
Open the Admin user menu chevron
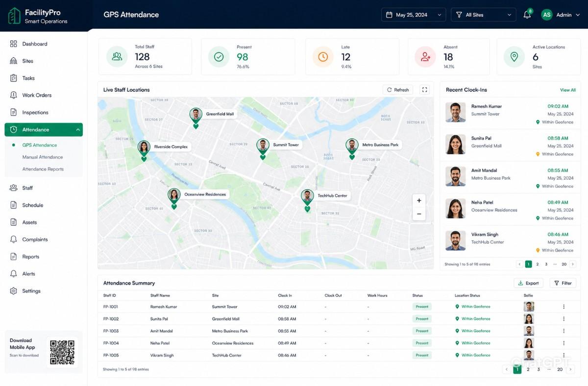click(579, 15)
